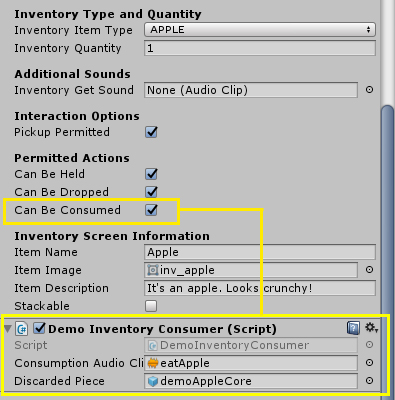Collapse the Demo Inventory Consumer component

pos(8,329)
